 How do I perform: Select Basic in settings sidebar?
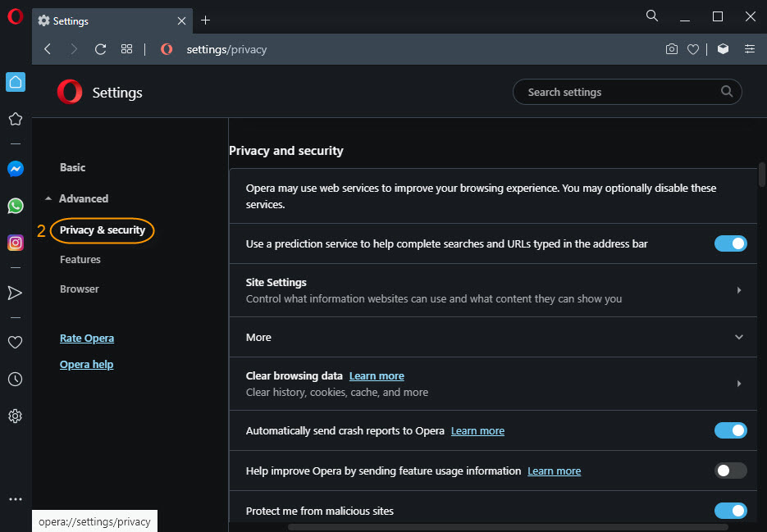(x=72, y=167)
